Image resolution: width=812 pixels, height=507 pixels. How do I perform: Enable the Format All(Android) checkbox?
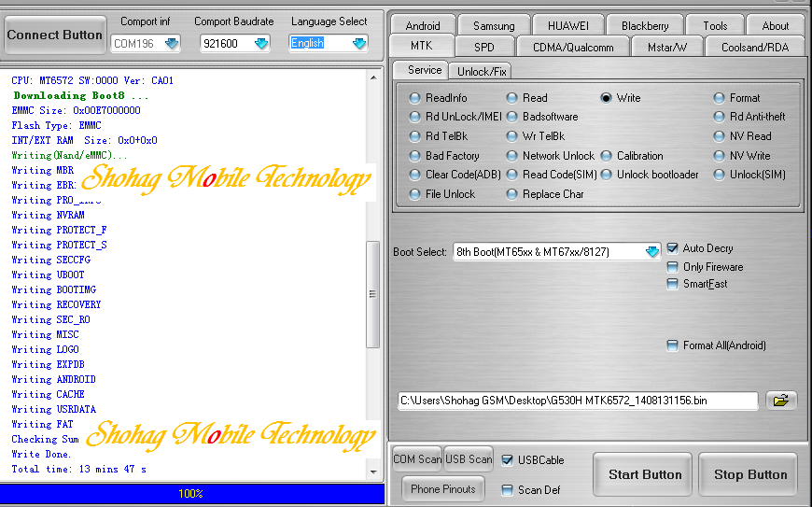click(672, 345)
